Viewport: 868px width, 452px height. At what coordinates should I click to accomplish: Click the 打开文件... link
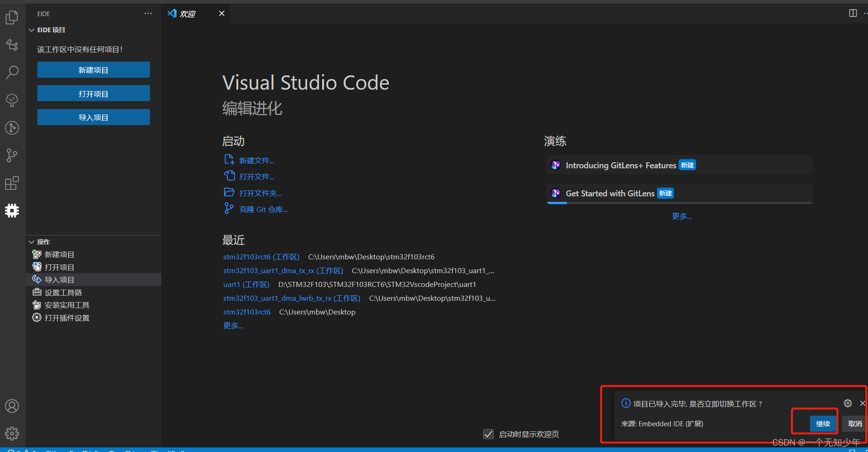click(257, 177)
